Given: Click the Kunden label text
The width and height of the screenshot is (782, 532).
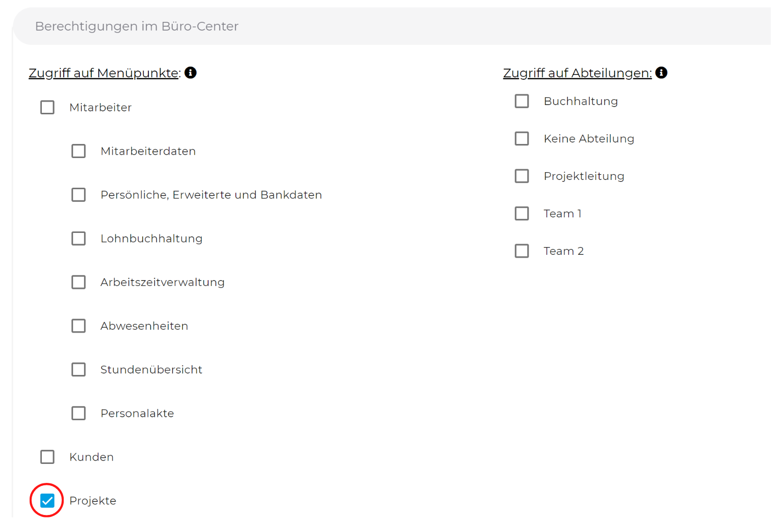Looking at the screenshot, I should click(x=91, y=457).
